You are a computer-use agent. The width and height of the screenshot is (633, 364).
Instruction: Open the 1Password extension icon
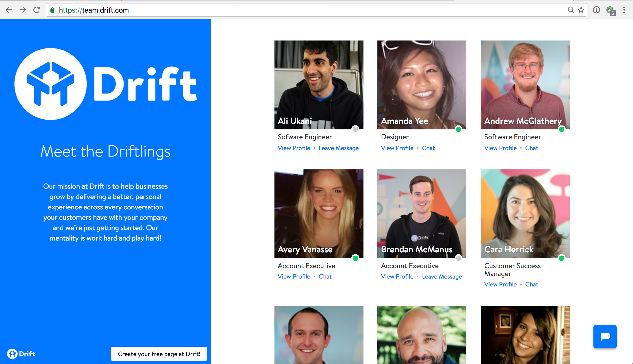(x=596, y=10)
